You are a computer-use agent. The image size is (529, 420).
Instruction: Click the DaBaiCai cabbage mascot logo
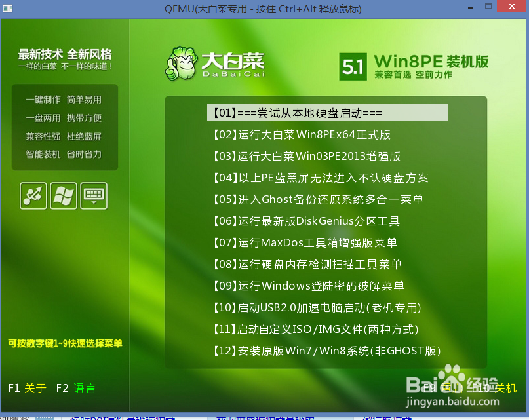[x=181, y=64]
